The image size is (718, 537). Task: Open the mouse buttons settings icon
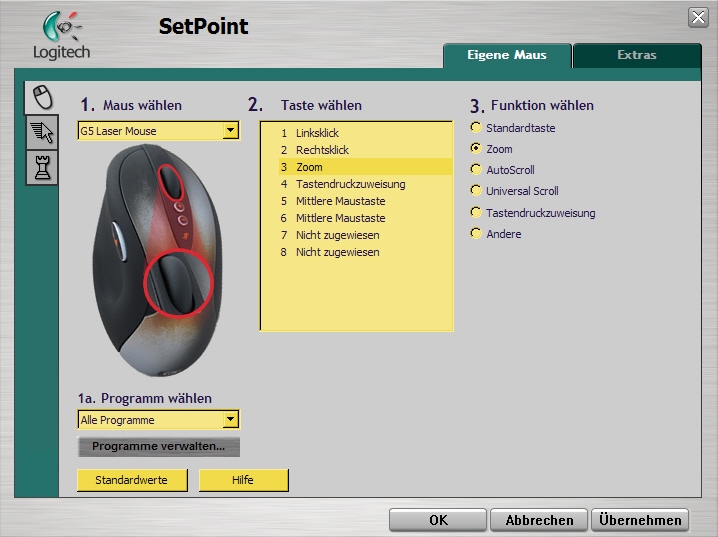[x=42, y=98]
